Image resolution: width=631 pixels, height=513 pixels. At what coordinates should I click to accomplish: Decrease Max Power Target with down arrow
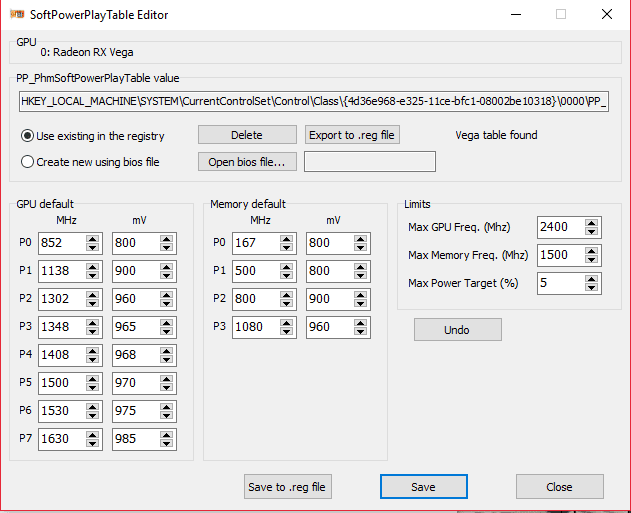[x=591, y=287]
